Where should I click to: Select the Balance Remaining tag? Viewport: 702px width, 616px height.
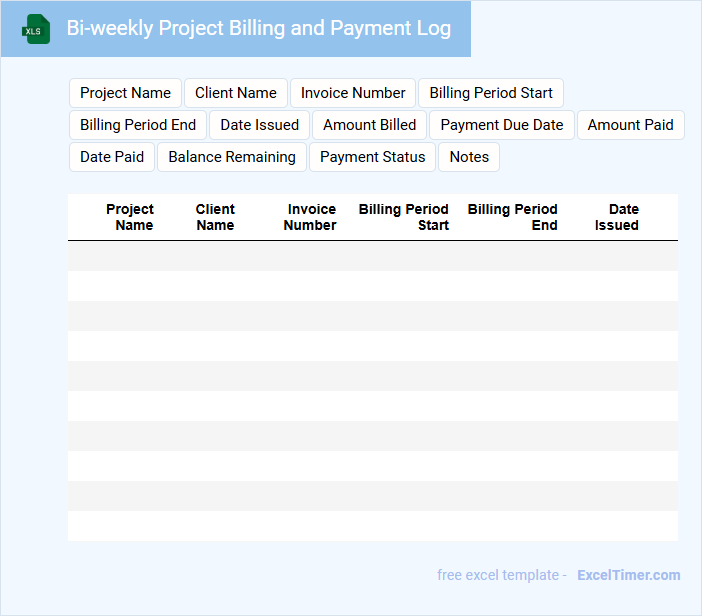point(232,157)
